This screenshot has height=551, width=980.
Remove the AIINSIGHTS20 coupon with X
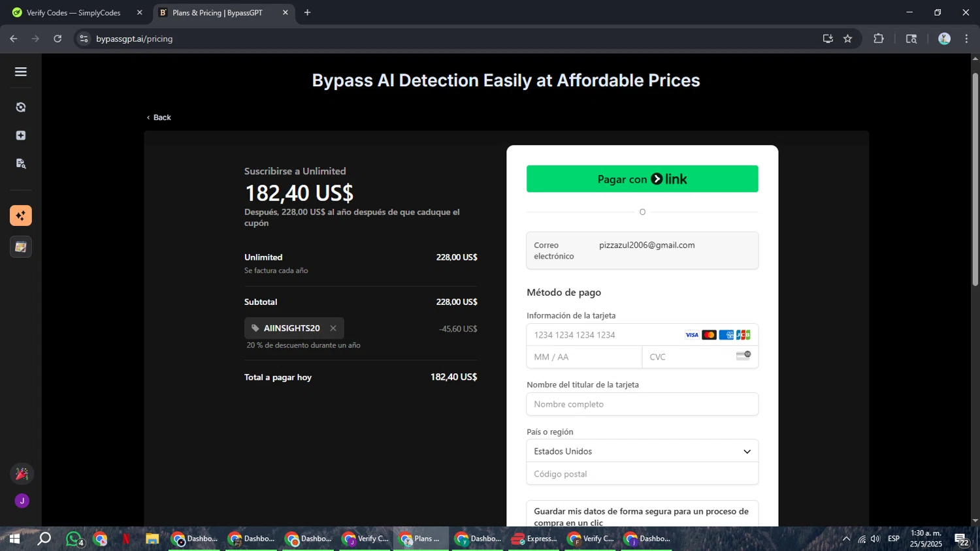point(333,328)
